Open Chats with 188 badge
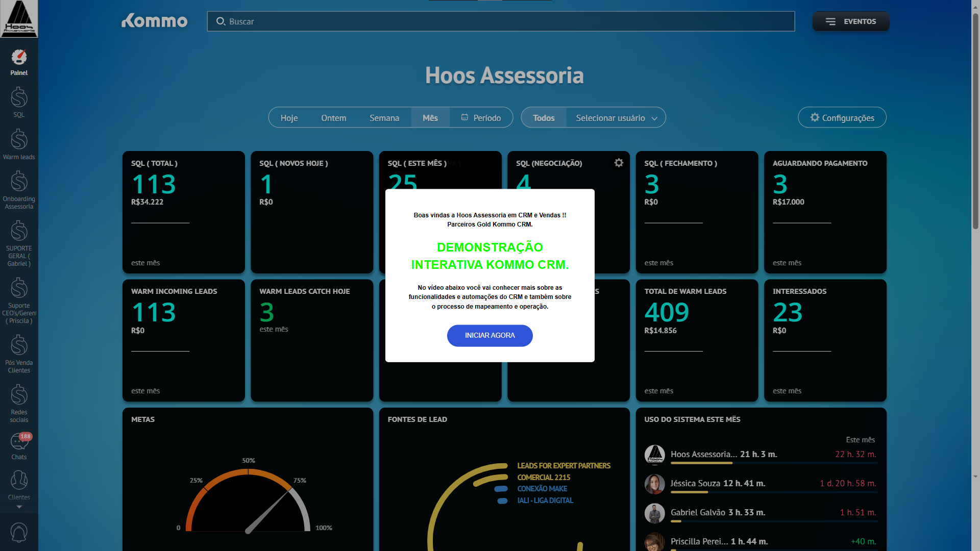This screenshot has width=980, height=551. [x=19, y=446]
